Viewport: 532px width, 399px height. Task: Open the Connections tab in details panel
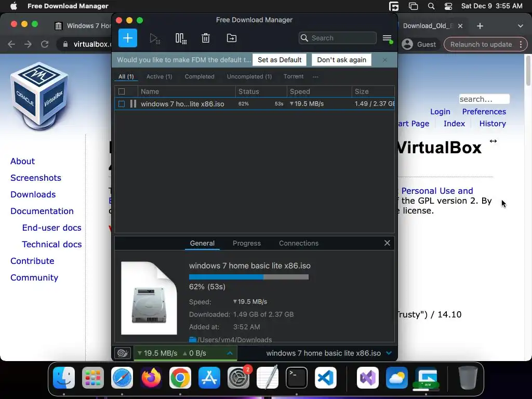pos(299,243)
